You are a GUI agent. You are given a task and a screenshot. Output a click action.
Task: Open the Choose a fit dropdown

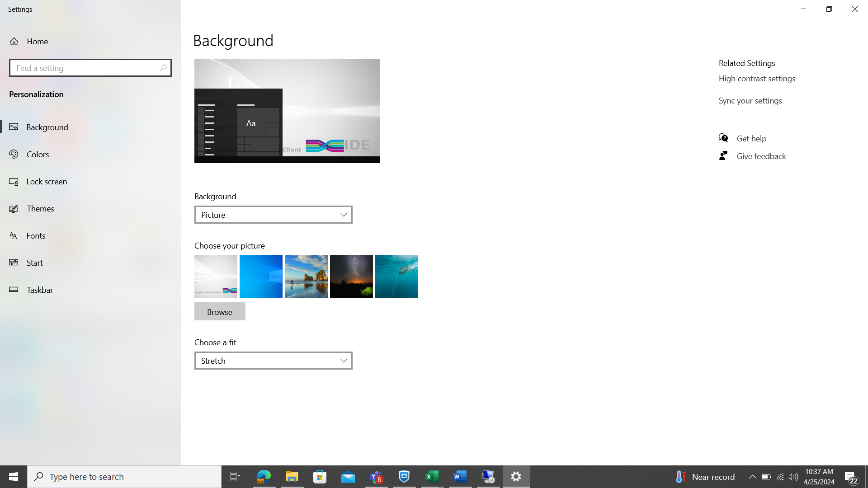pos(273,361)
